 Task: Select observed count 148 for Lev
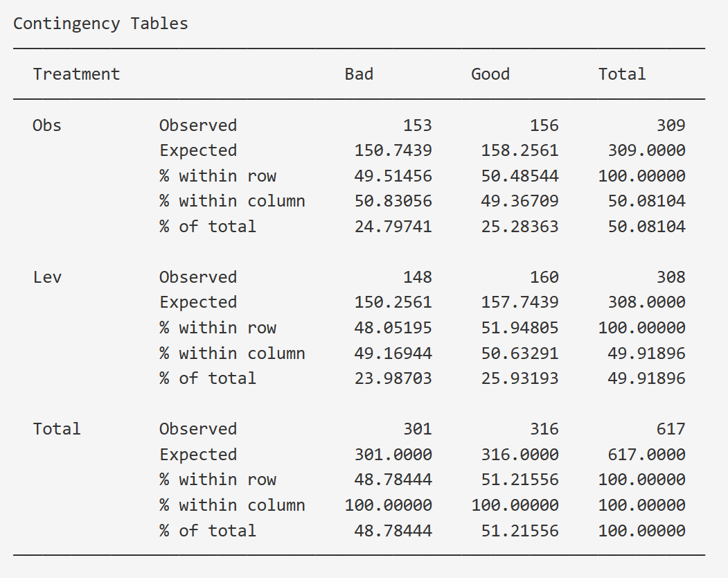click(417, 277)
